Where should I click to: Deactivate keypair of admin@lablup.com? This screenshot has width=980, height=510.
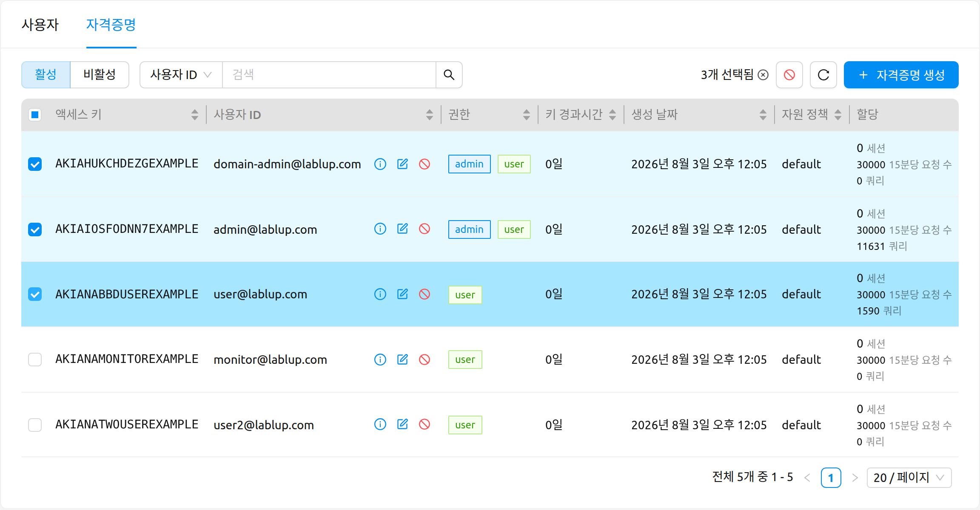pos(424,229)
